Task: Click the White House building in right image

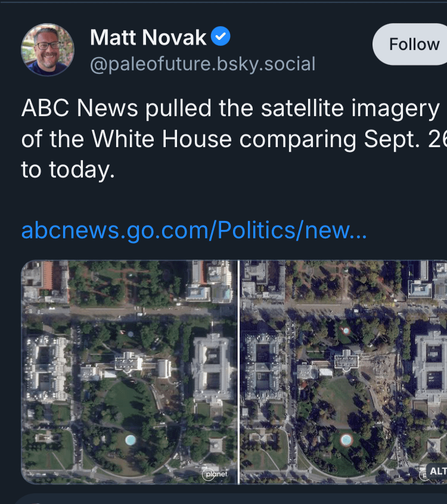Action: pyautogui.click(x=346, y=359)
